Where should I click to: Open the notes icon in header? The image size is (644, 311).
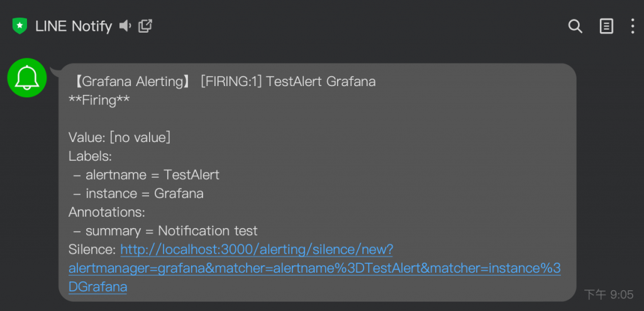click(x=606, y=26)
